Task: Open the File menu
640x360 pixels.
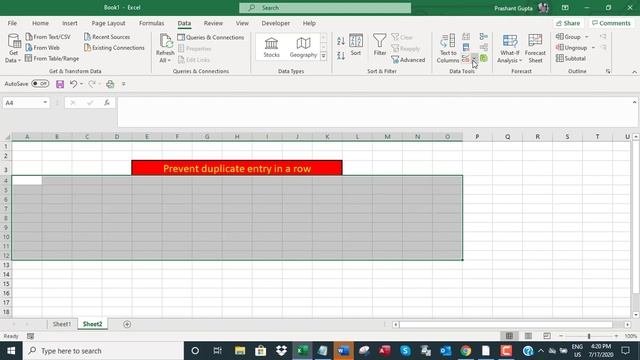Action: (x=12, y=23)
